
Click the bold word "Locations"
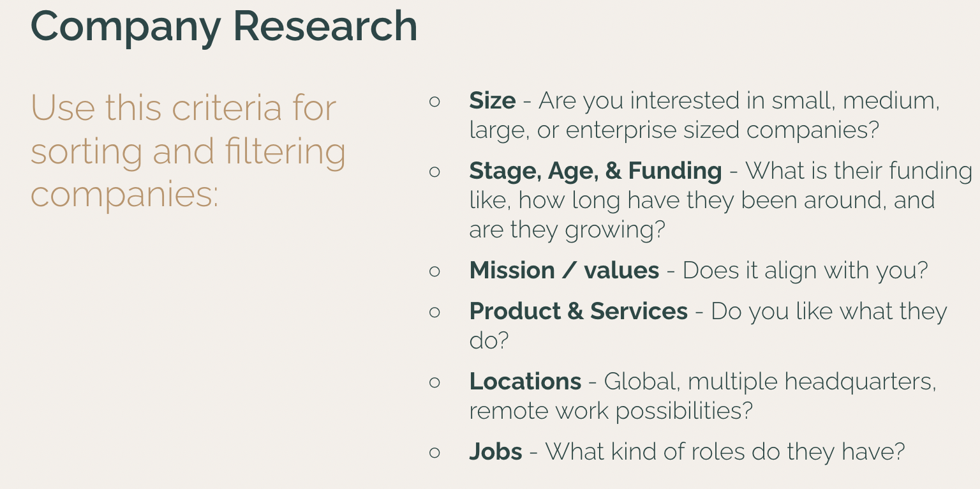525,382
